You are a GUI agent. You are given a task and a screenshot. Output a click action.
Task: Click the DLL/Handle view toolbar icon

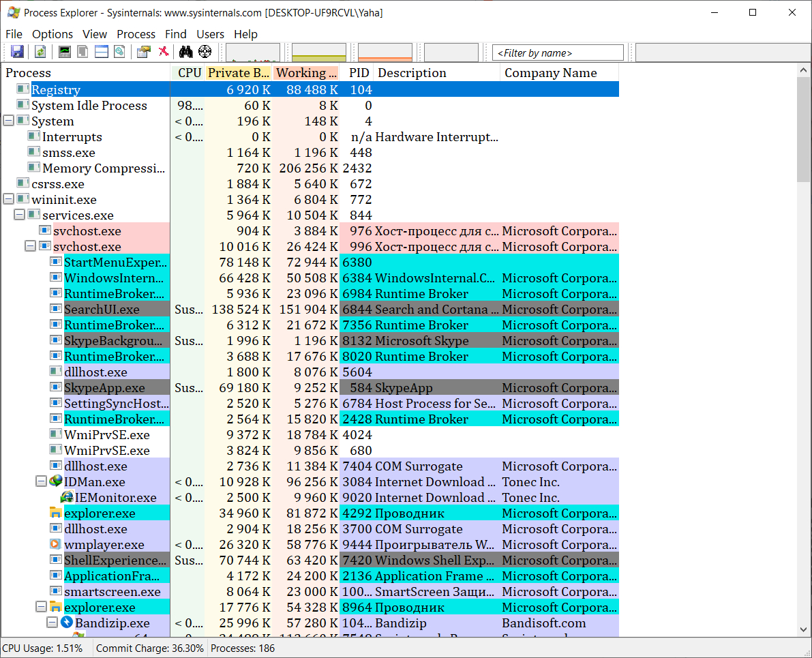pyautogui.click(x=119, y=52)
